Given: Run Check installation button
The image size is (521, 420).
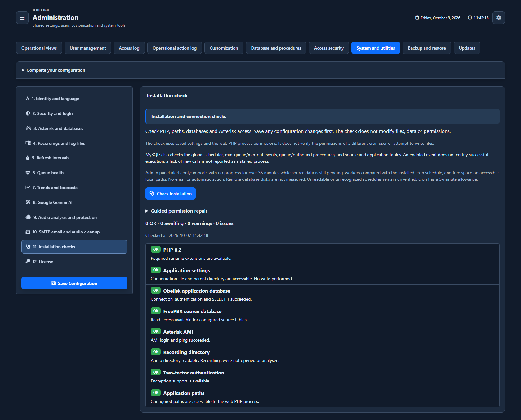Looking at the screenshot, I should pos(171,193).
